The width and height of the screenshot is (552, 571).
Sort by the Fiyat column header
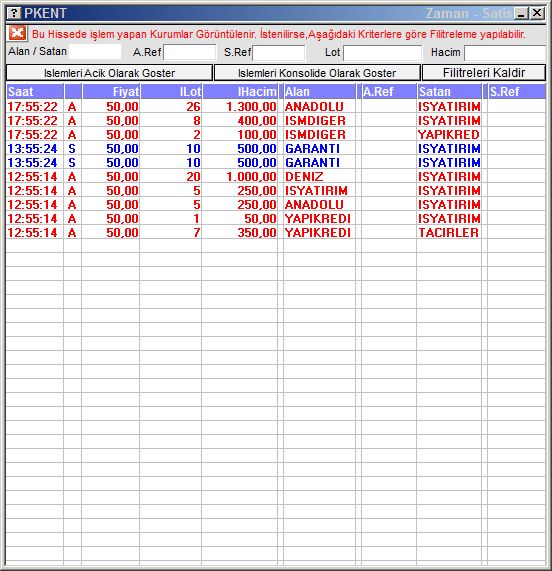coord(111,91)
